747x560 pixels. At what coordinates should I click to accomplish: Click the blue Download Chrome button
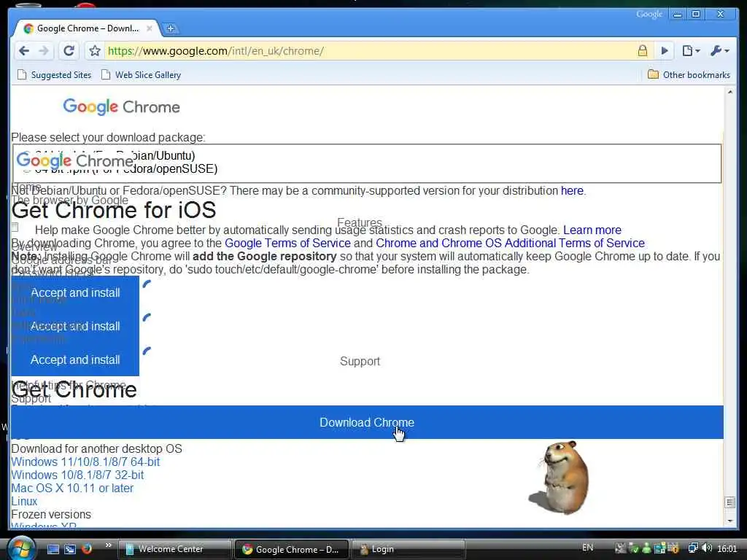click(367, 422)
